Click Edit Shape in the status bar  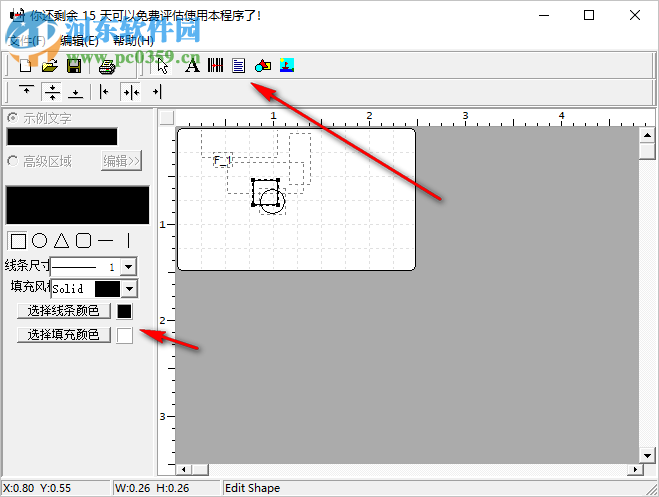253,488
